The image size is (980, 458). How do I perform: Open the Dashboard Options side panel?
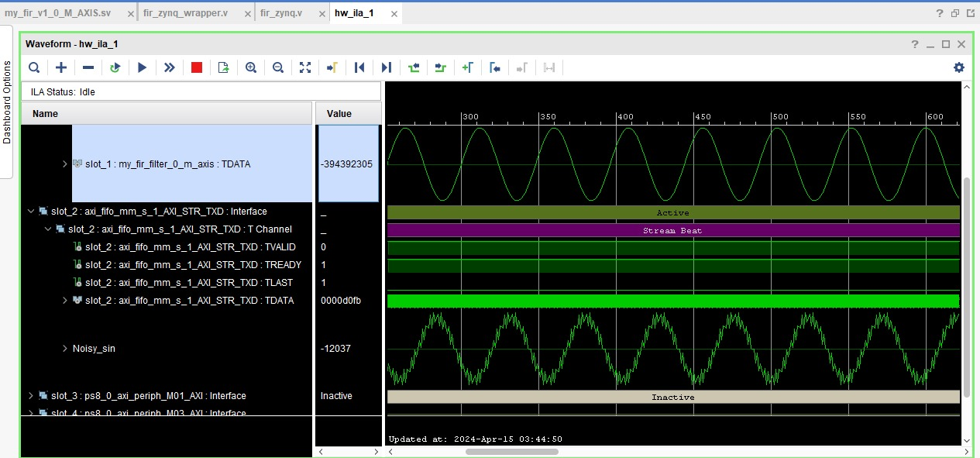[x=7, y=102]
